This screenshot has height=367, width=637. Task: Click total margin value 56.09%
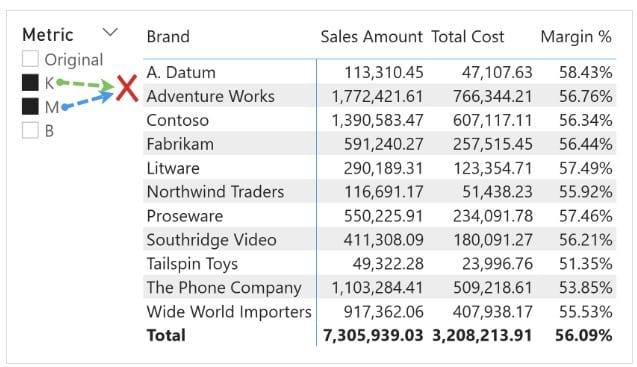coord(583,335)
